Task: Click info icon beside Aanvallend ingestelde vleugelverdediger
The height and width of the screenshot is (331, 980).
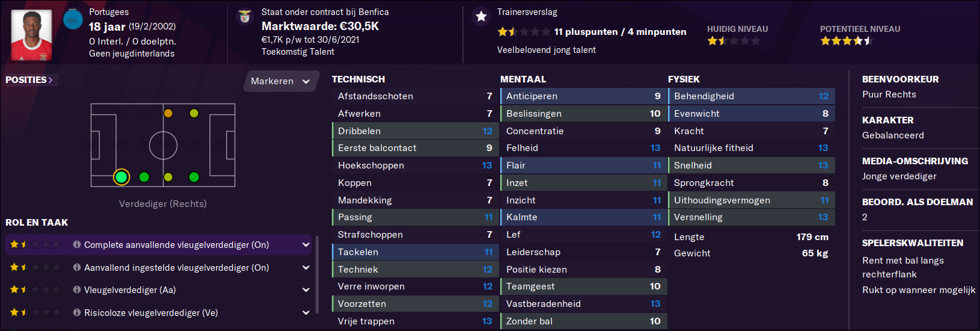Action: point(77,267)
